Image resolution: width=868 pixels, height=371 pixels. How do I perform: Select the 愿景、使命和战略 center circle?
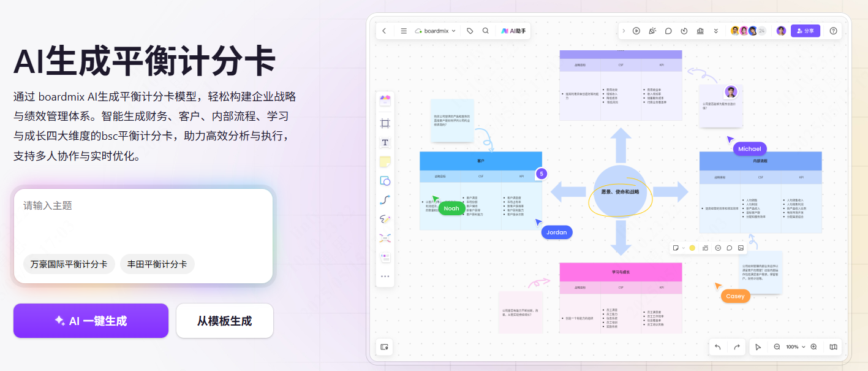click(x=620, y=191)
